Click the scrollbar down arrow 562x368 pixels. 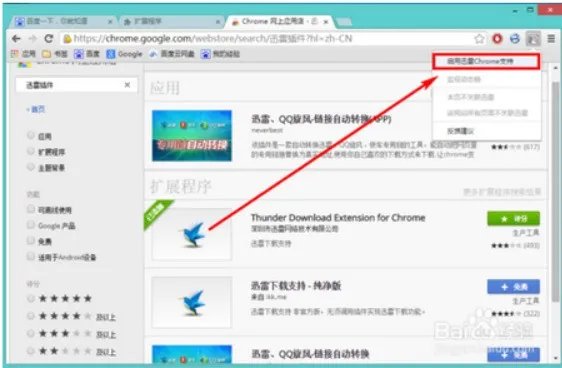tap(555, 358)
